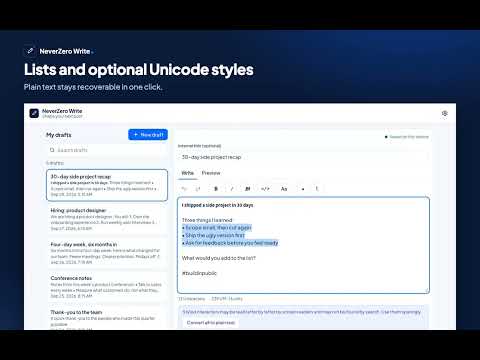Click the undo icon in editor toolbar
This screenshot has height=360, width=480.
coord(184,189)
